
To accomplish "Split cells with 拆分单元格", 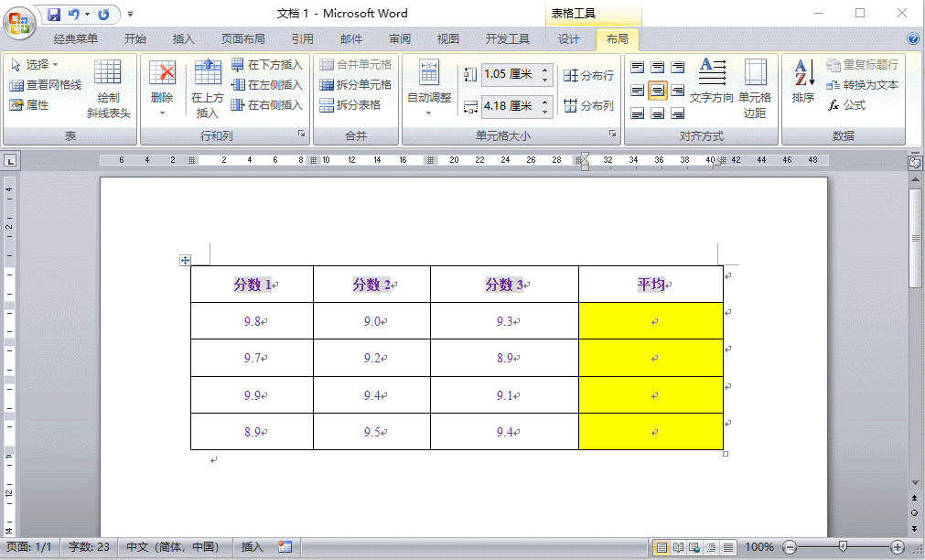I will 356,84.
